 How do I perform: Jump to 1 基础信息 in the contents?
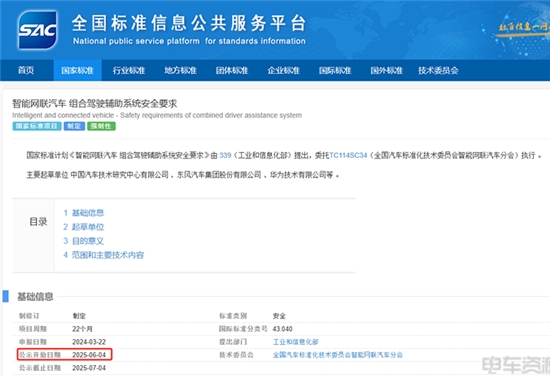(84, 213)
